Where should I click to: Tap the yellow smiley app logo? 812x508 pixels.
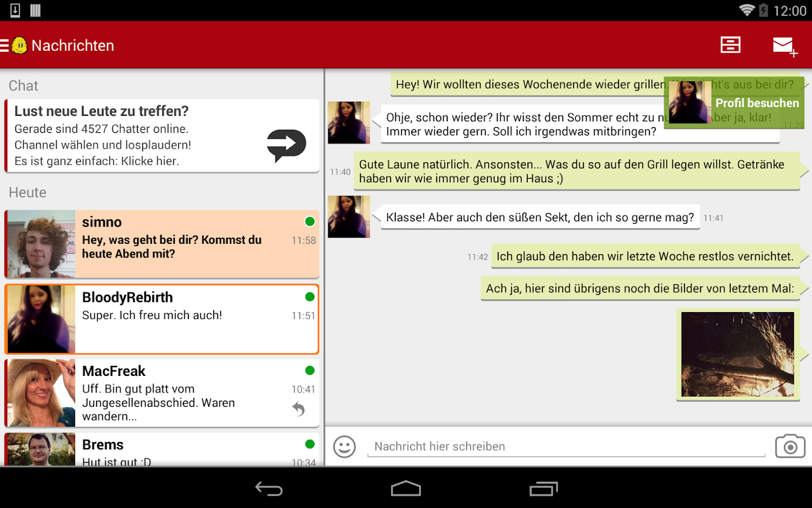[x=19, y=45]
